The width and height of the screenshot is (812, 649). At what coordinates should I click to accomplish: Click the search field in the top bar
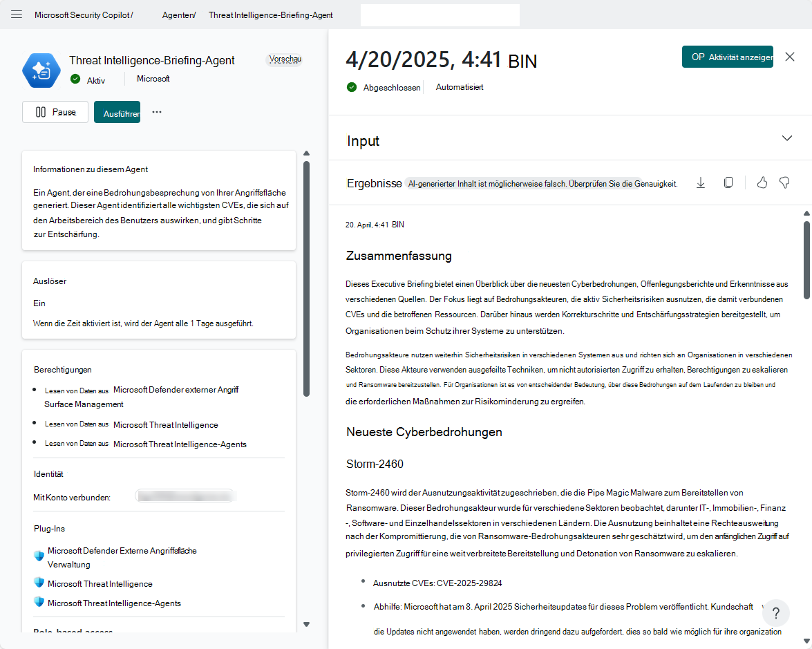[x=440, y=15]
